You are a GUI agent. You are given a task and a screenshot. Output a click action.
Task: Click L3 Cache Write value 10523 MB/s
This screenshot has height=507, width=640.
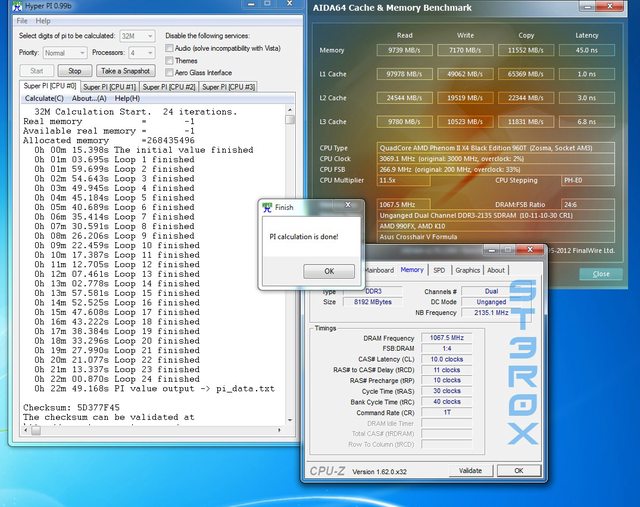tap(465, 122)
